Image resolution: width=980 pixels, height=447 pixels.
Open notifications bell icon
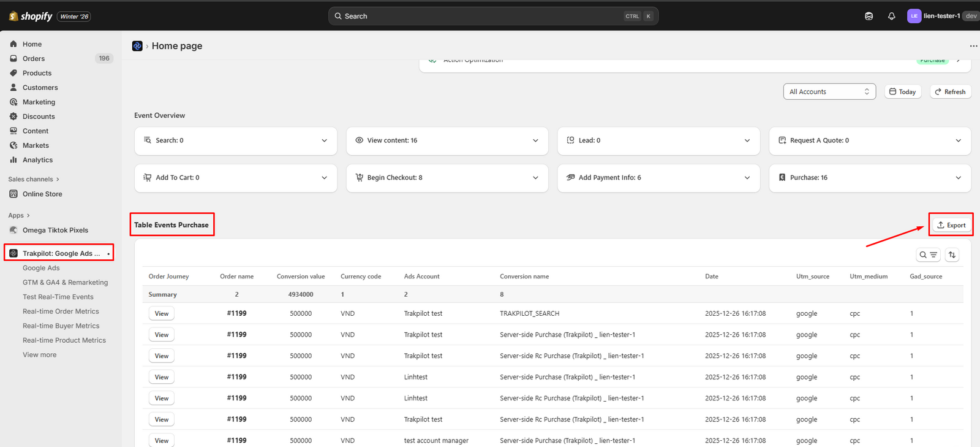click(891, 17)
